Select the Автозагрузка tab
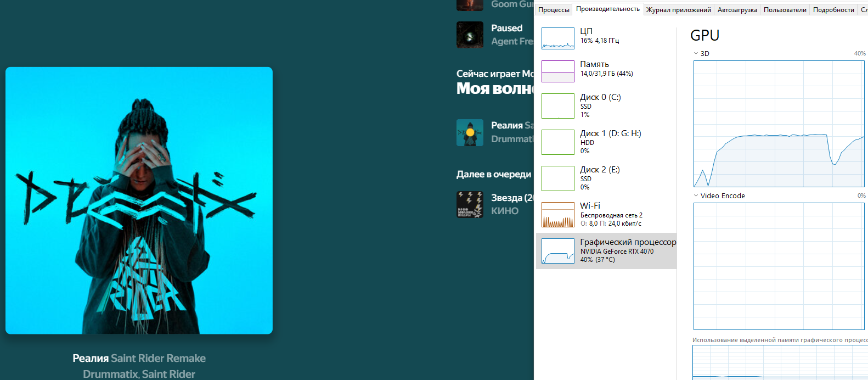 (x=737, y=10)
